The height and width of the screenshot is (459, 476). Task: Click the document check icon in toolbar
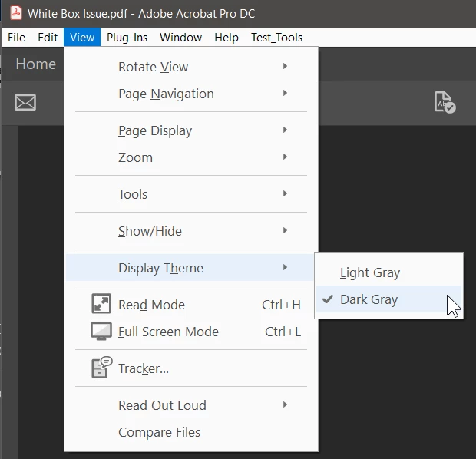(x=445, y=102)
